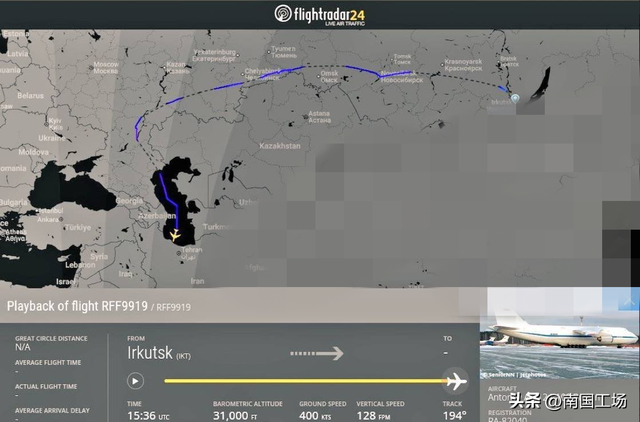
Task: Click the Omsk city dot on map
Action: coord(319,76)
